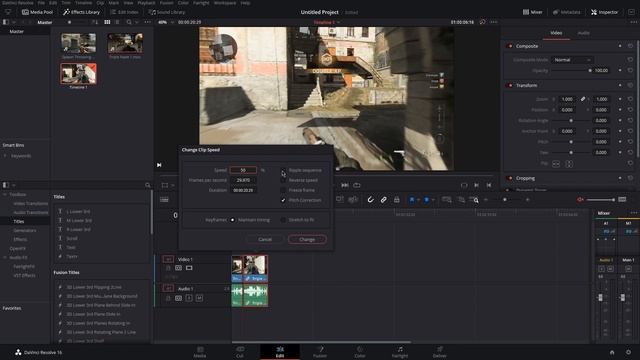Open project home icon at bottom right
This screenshot has width=640, height=360.
click(x=612, y=352)
